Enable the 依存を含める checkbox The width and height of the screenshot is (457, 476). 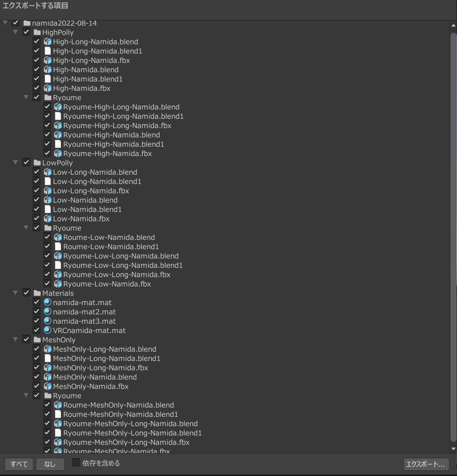75,462
